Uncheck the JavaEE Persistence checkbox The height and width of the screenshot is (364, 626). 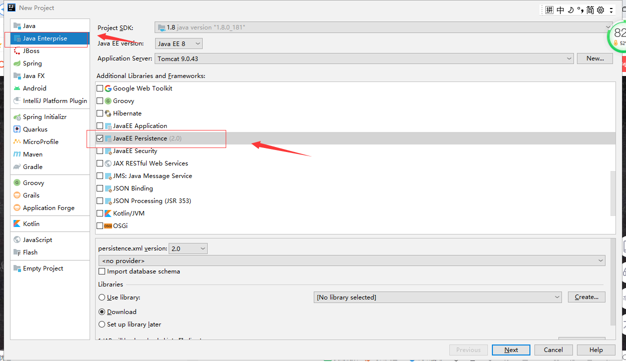(100, 138)
